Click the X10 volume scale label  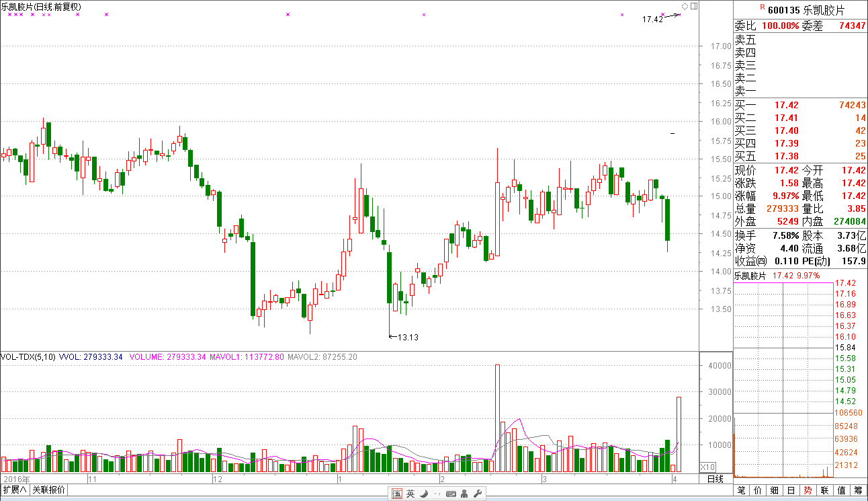pos(707,467)
